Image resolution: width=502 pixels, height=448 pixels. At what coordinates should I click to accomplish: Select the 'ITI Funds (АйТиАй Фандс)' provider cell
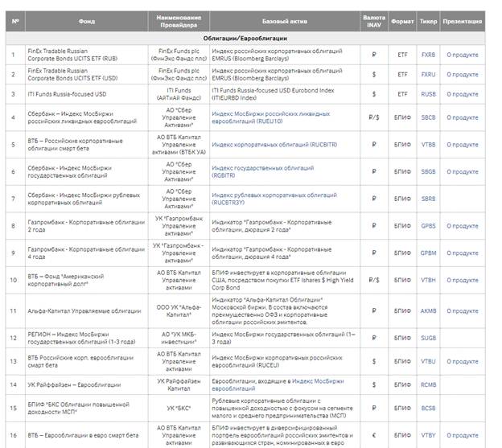179,94
